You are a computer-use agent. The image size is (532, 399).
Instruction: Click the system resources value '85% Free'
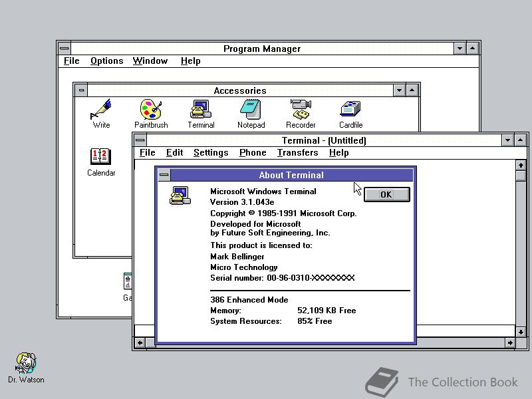pyautogui.click(x=315, y=321)
